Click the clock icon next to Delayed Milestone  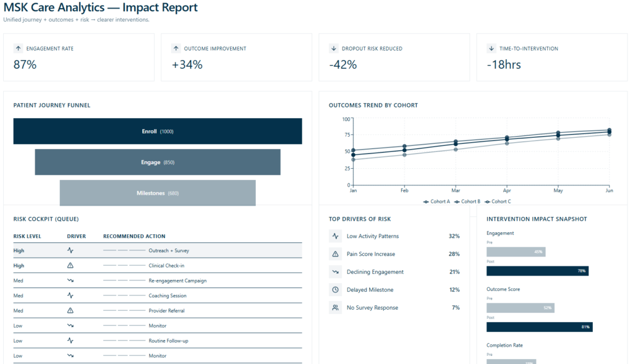pos(335,290)
